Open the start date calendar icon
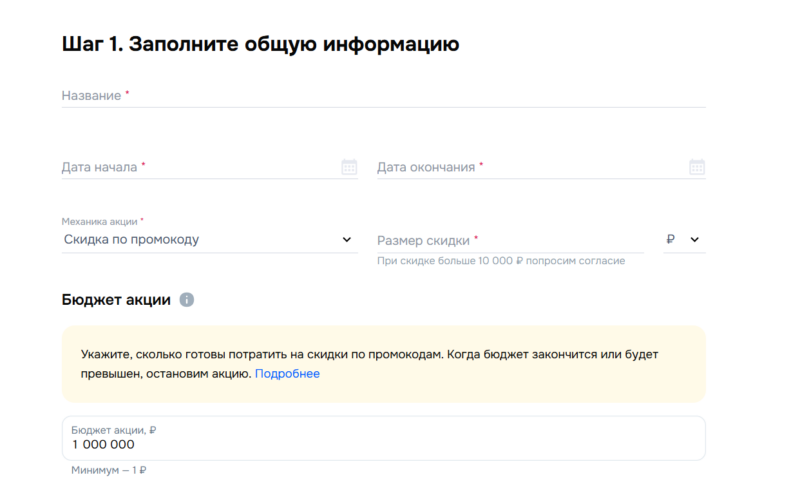Image resolution: width=800 pixels, height=502 pixels. (349, 167)
